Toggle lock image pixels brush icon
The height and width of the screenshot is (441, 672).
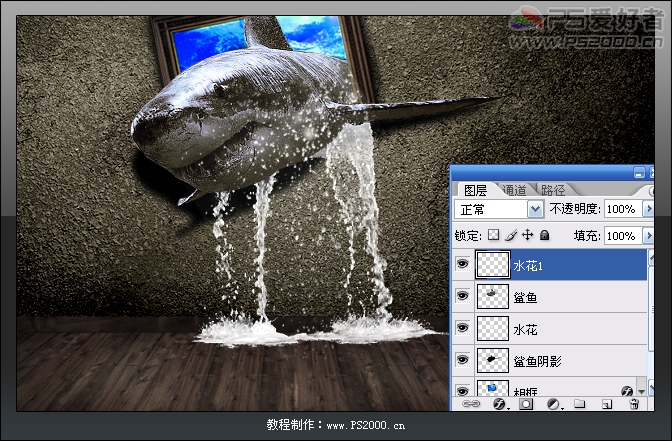pyautogui.click(x=511, y=235)
